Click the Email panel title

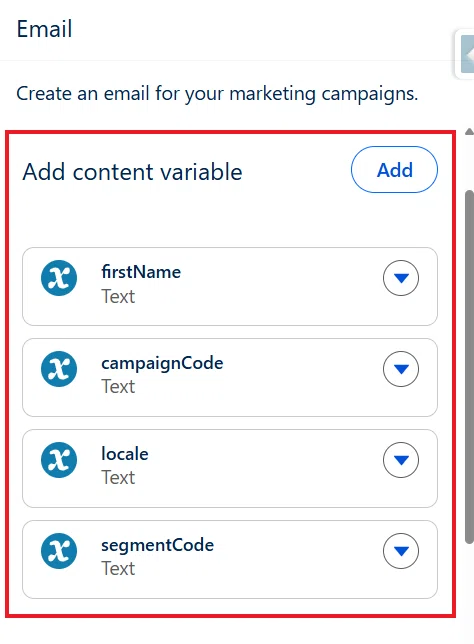[x=44, y=29]
